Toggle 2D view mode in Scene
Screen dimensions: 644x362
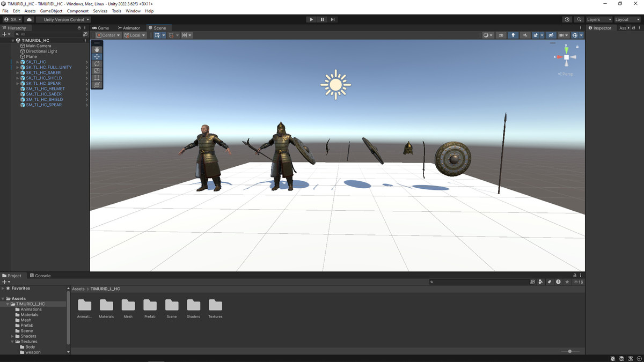501,35
